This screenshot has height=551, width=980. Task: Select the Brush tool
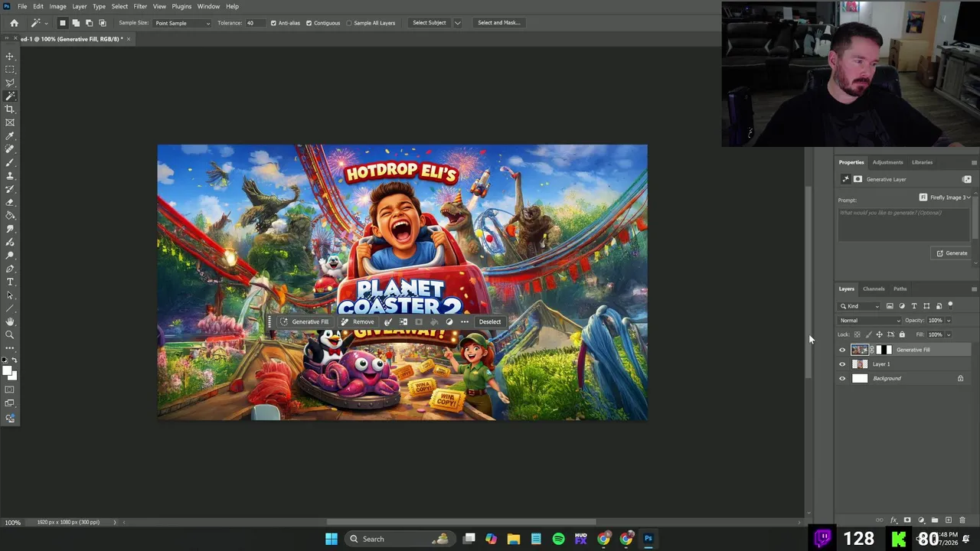[x=10, y=162]
